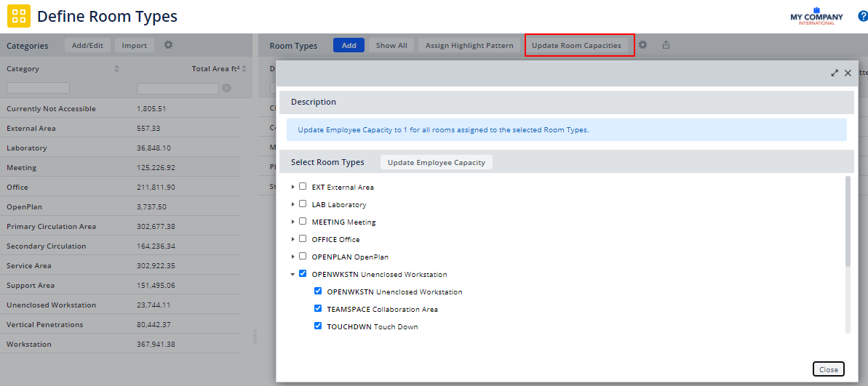Click the Define Room Types app grid icon
The width and height of the screenshot is (868, 386).
(19, 15)
